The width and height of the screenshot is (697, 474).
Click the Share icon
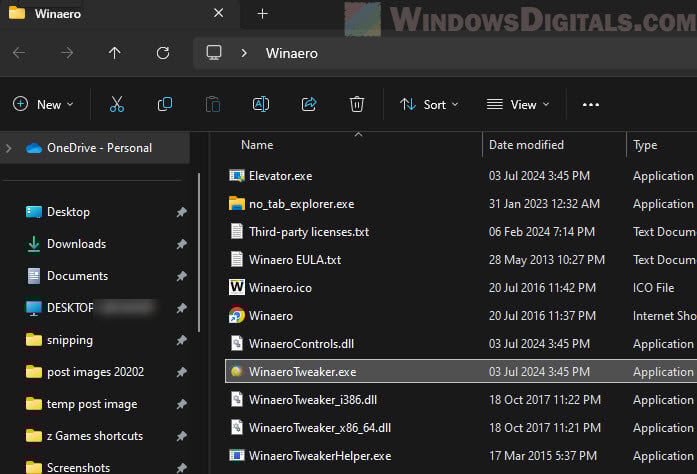(309, 104)
